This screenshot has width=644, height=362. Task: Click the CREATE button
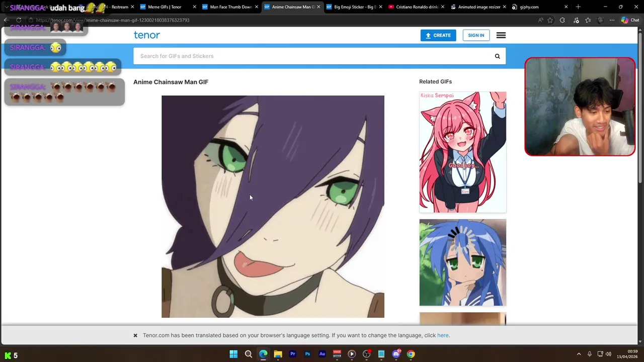tap(438, 35)
